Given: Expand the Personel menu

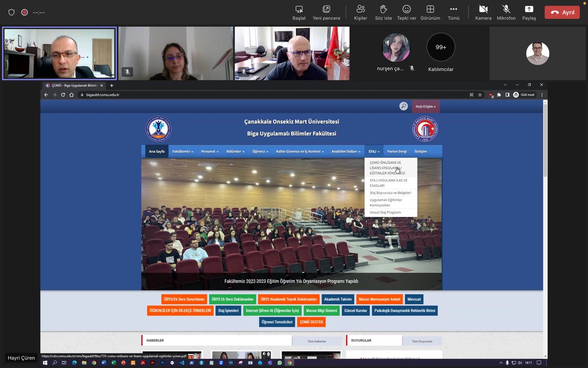Looking at the screenshot, I should [x=210, y=152].
